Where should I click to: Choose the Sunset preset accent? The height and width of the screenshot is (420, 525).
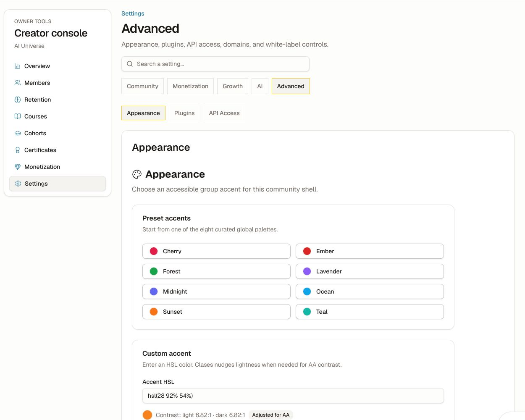(216, 312)
